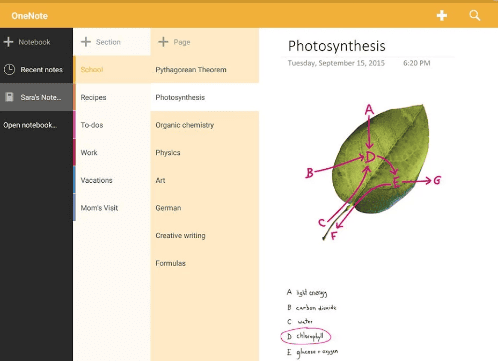Screen dimensions: 498x361
Task: Open the Physics page
Action: (205, 153)
